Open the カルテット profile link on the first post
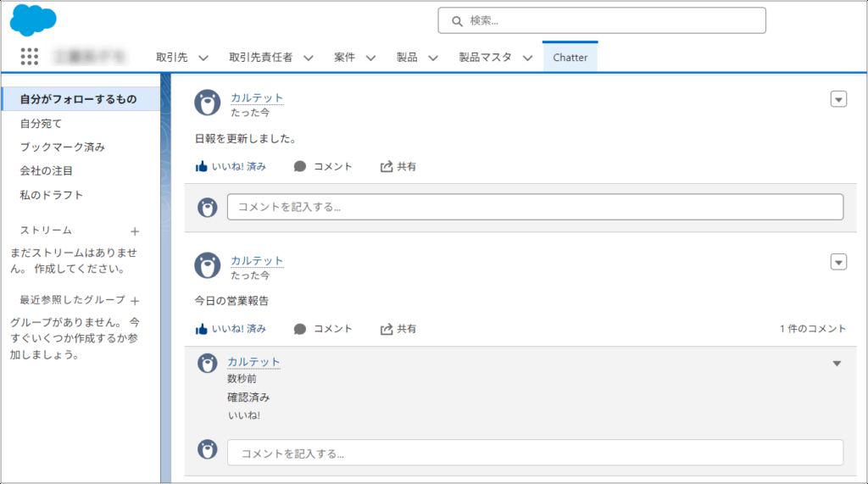Viewport: 868px width, 484px height. coord(257,98)
